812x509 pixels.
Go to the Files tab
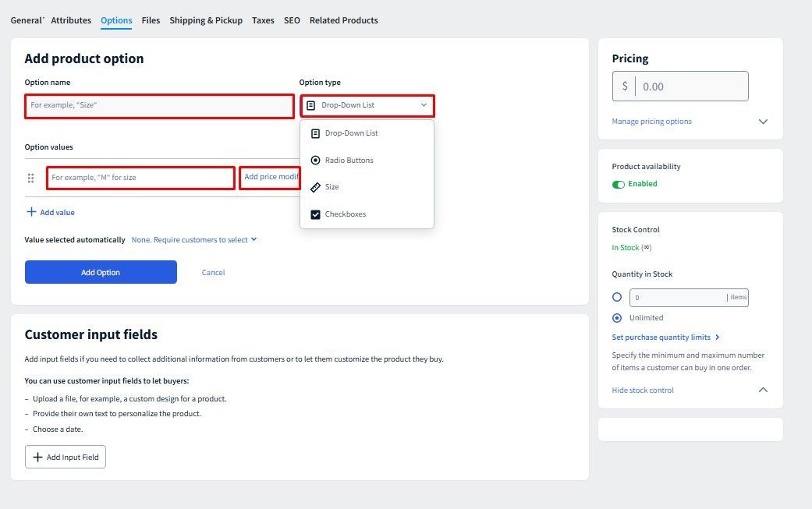[151, 20]
